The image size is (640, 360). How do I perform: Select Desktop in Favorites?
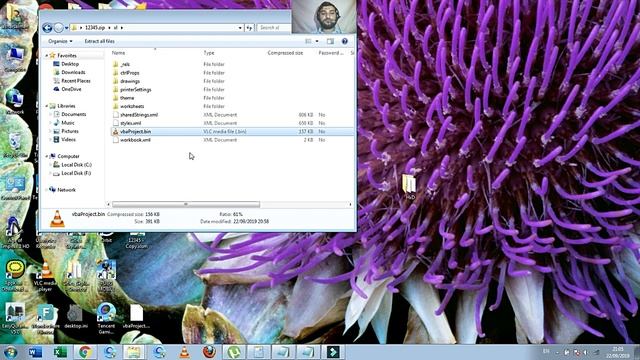(70, 64)
